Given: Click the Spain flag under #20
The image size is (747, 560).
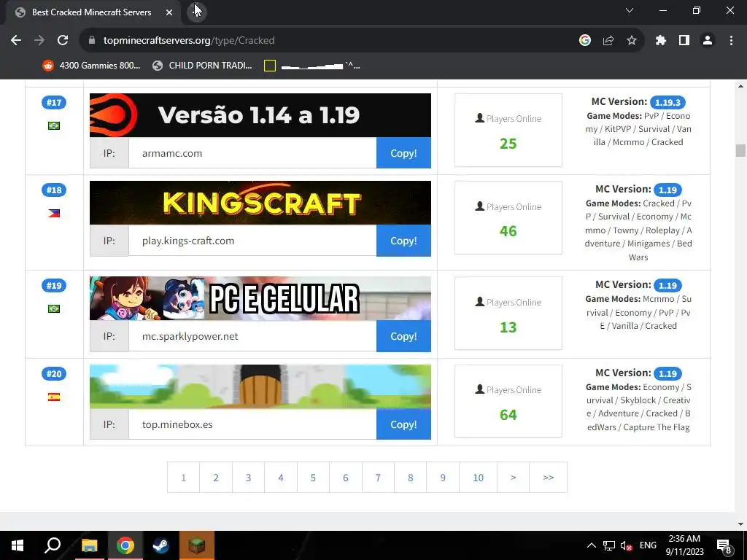Looking at the screenshot, I should tap(54, 397).
